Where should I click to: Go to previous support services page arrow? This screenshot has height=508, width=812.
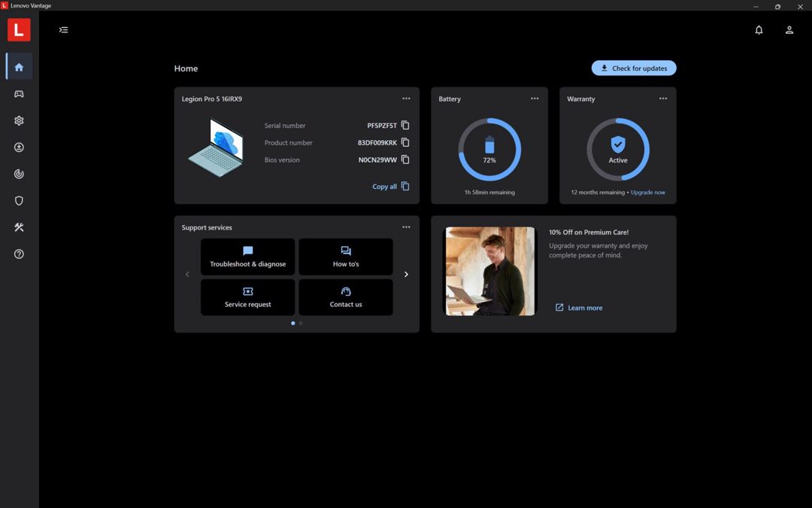187,274
